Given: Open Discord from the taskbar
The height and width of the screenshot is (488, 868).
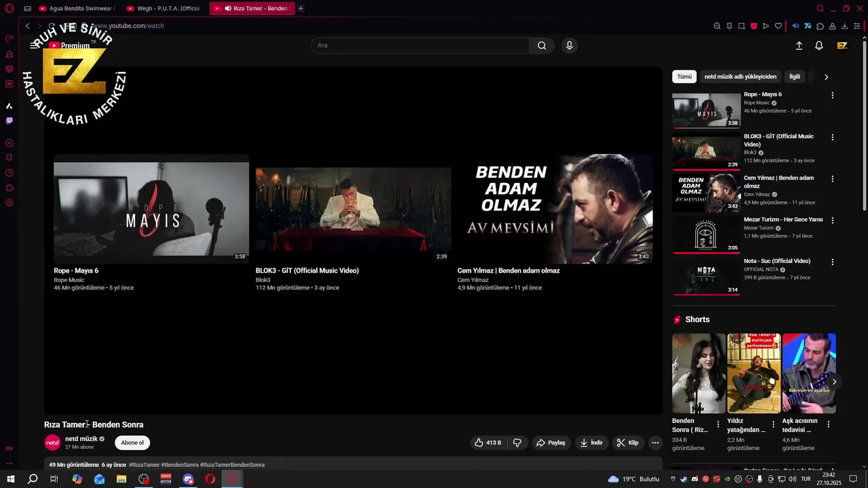Looking at the screenshot, I should tap(189, 479).
